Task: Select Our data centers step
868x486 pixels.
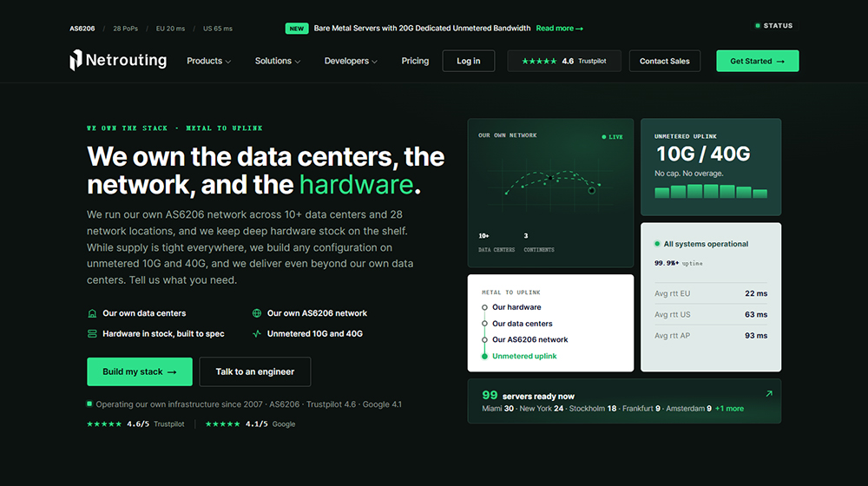Action: (517, 323)
